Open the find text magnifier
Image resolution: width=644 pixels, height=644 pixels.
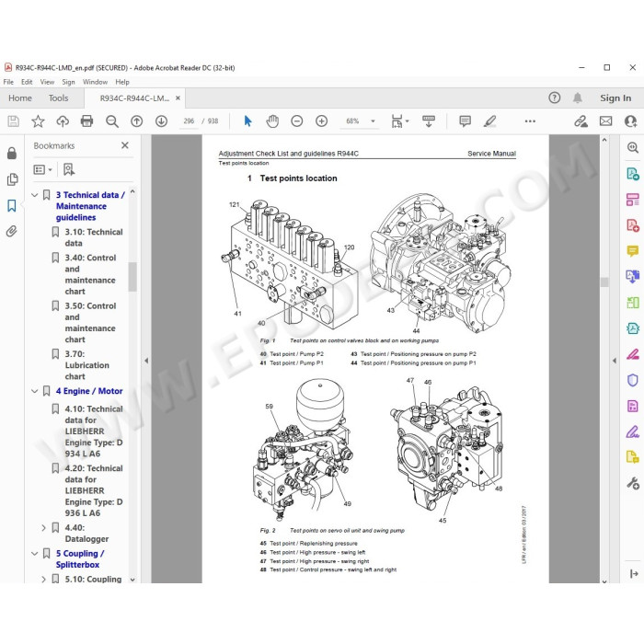pyautogui.click(x=111, y=121)
